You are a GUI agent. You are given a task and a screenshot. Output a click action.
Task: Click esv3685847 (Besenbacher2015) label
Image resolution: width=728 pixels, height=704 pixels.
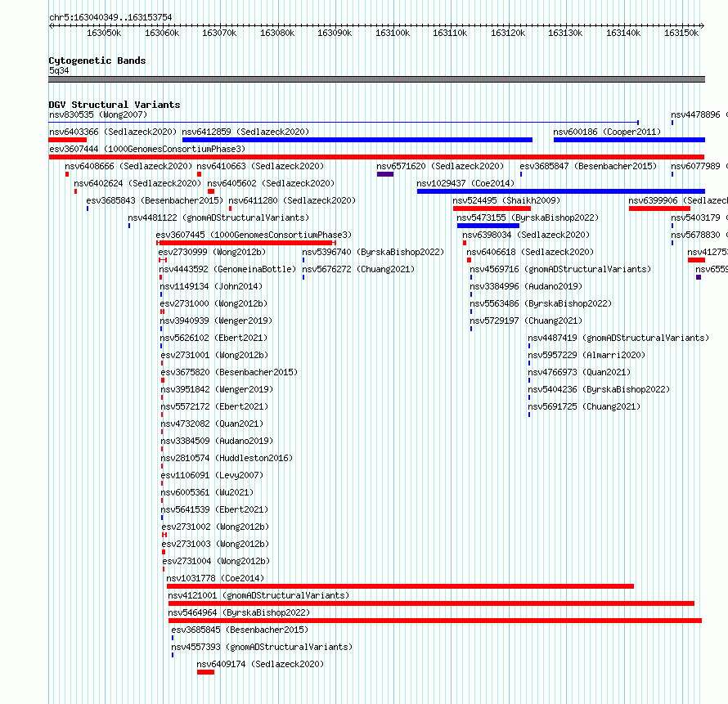coord(588,166)
